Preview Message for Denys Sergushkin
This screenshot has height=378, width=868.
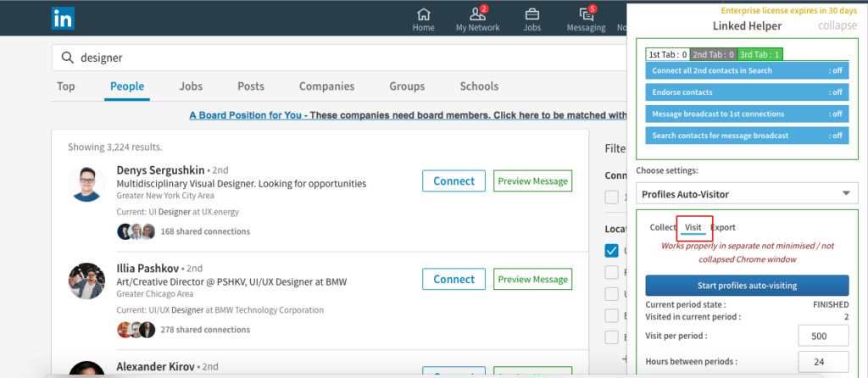point(532,181)
